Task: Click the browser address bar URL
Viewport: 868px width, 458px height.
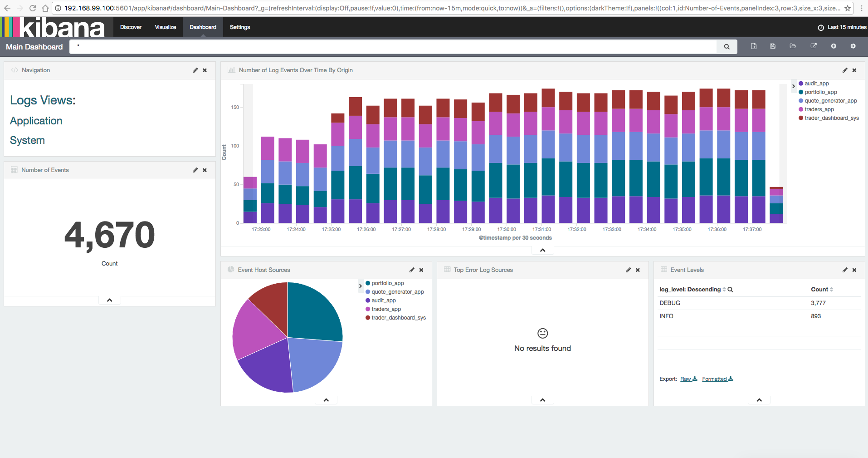Action: (452, 8)
